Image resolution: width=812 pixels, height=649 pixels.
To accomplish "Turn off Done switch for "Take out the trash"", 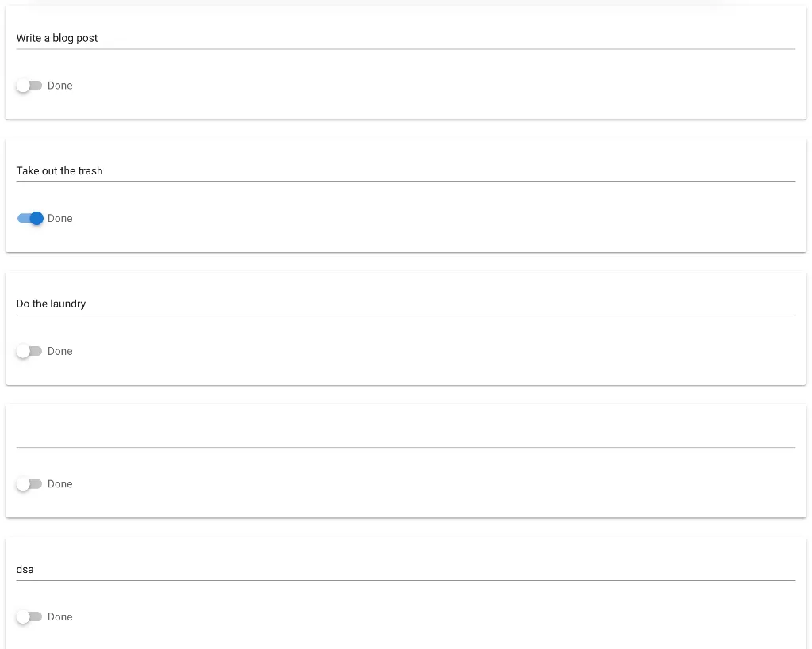I will pyautogui.click(x=30, y=219).
